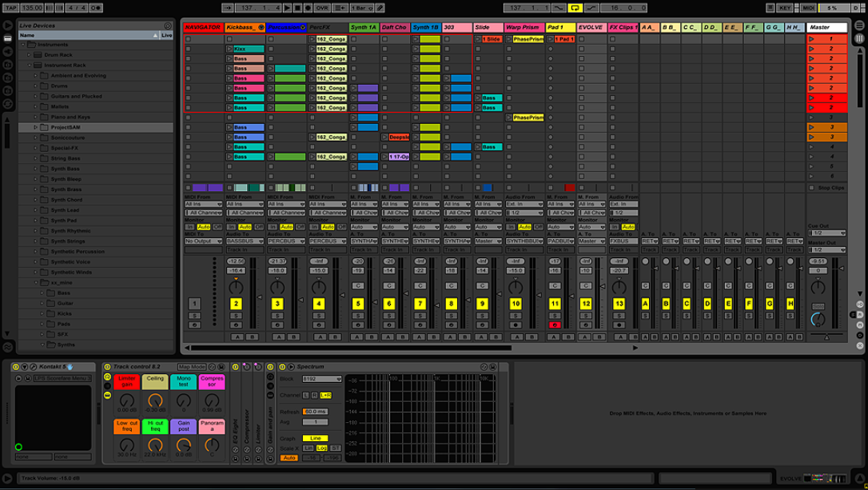Screen dimensions: 868x490
Task: Toggle Auto scaling in the Spectrum device
Action: pos(289,457)
